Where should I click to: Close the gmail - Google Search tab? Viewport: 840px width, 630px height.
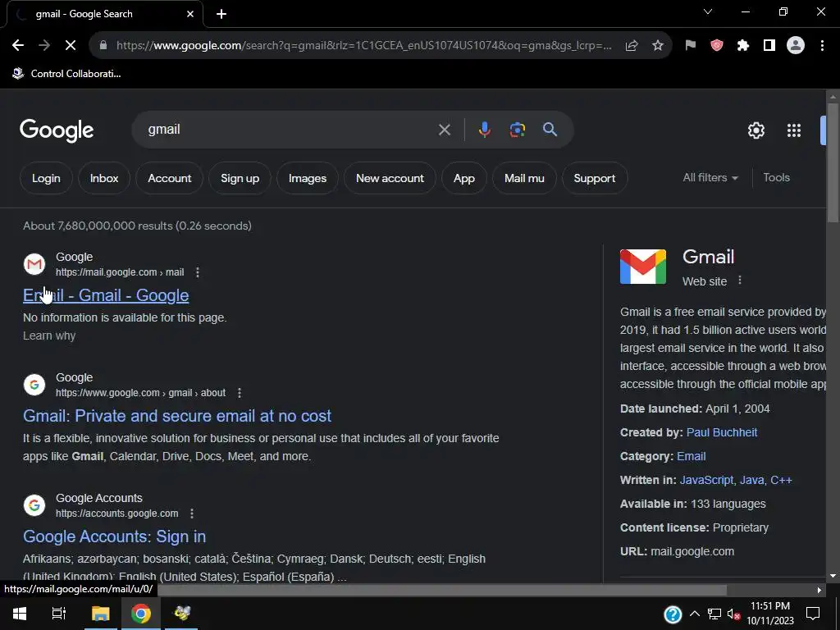(x=190, y=14)
